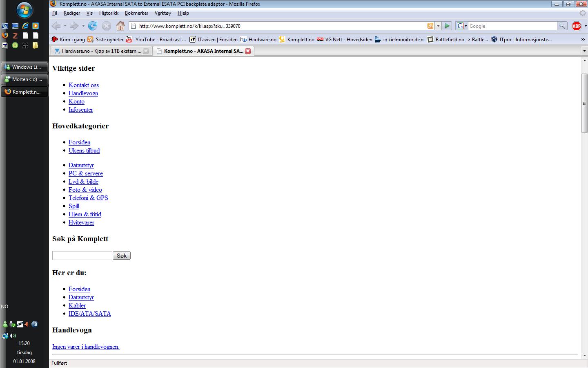This screenshot has width=588, height=368.
Task: Click the network connection tray icon
Action: [x=5, y=336]
